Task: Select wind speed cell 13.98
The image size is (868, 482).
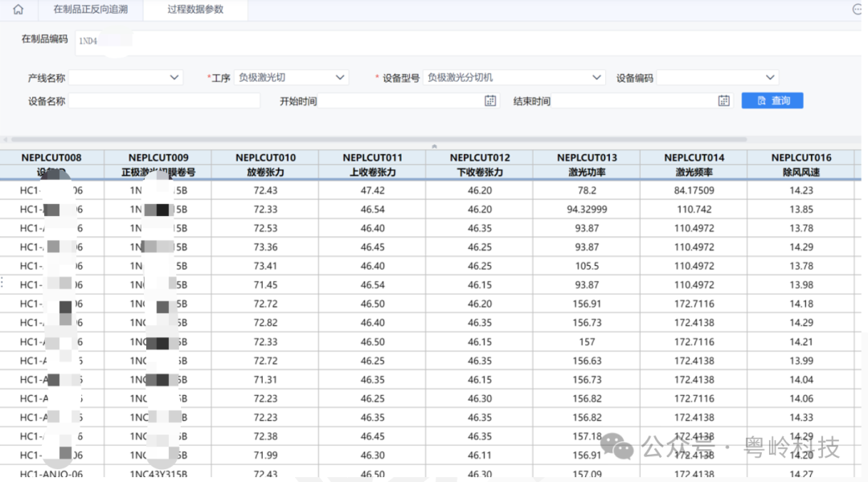Action: click(801, 284)
